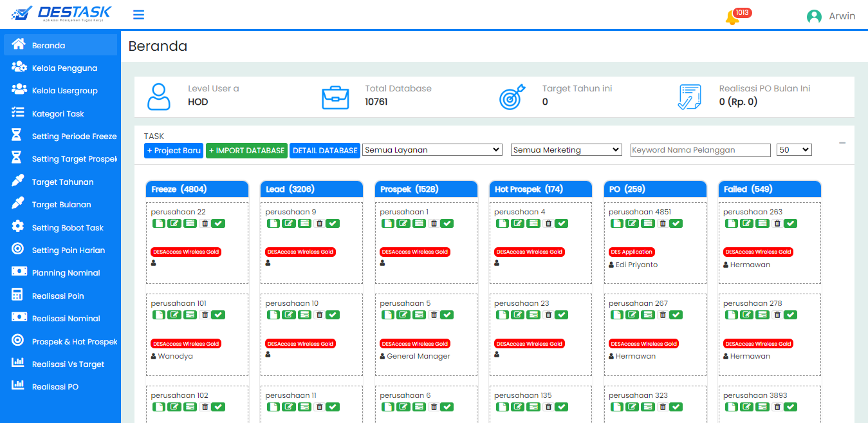Click the green checkmark on perusahaan 5

coord(447,315)
